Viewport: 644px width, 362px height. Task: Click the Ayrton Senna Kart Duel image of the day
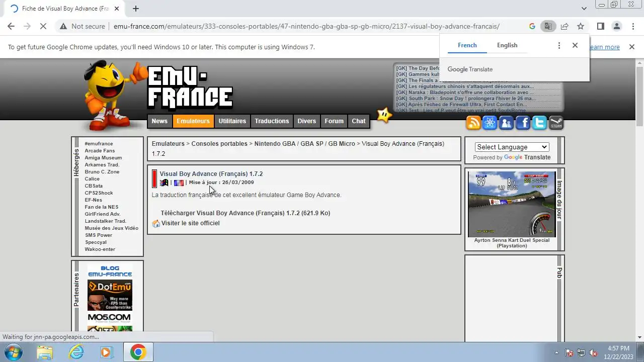(512, 204)
